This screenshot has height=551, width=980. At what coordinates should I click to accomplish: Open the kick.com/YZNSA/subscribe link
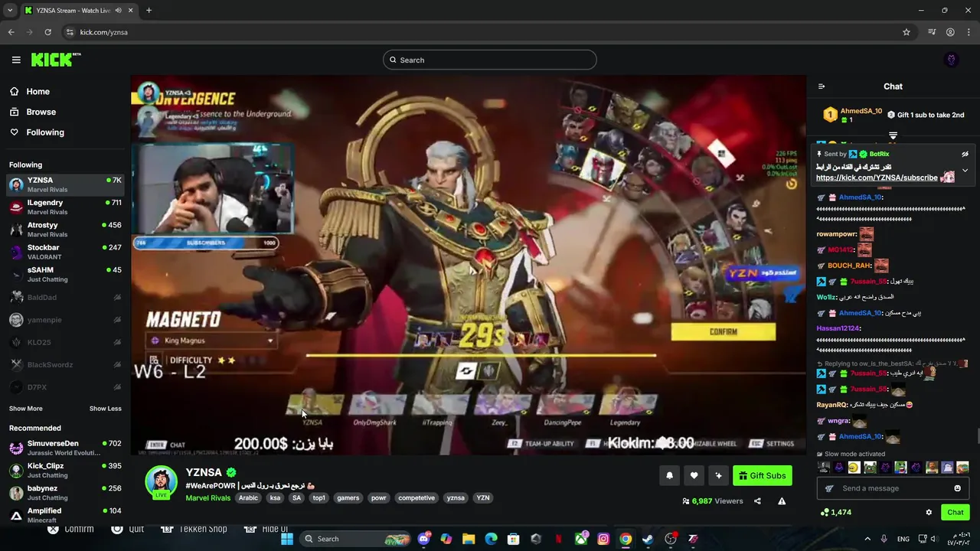877,178
